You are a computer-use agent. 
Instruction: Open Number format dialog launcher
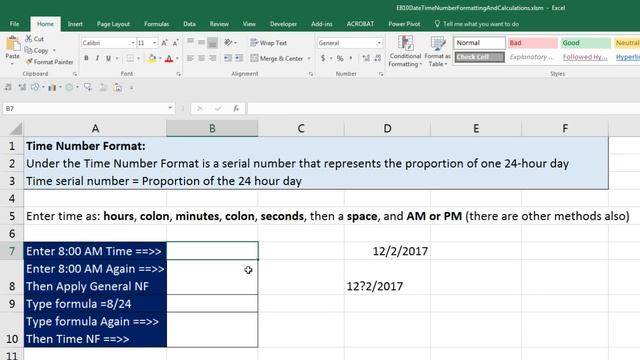tap(381, 74)
